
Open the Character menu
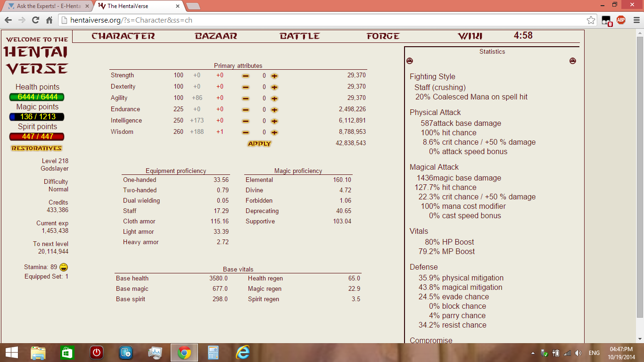(123, 36)
